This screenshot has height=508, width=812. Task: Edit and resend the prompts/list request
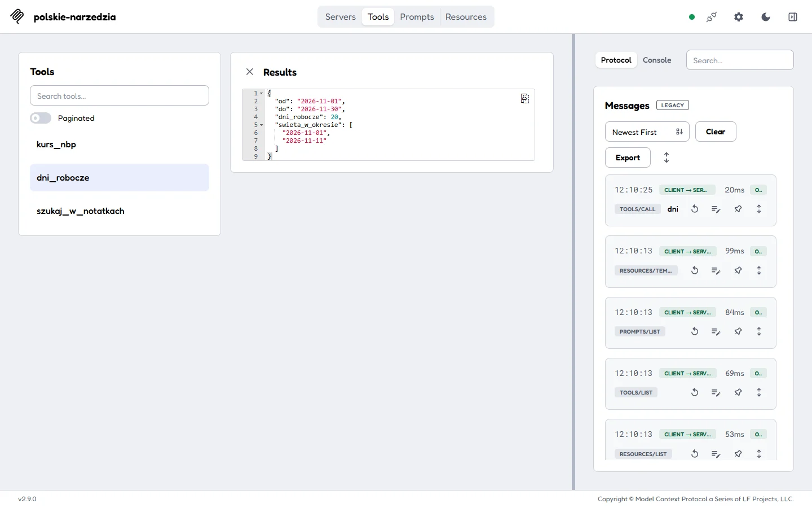(x=716, y=331)
